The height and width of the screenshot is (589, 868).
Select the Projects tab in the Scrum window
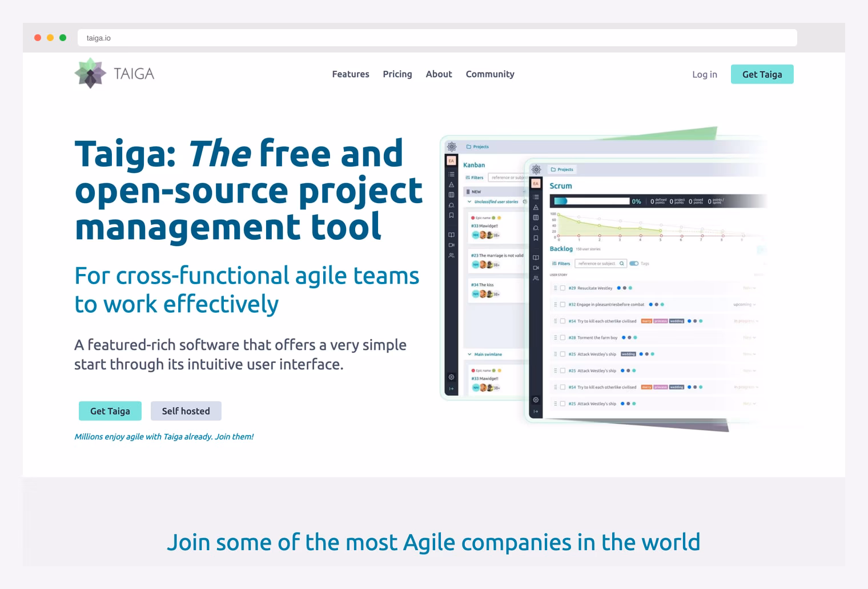click(x=562, y=170)
